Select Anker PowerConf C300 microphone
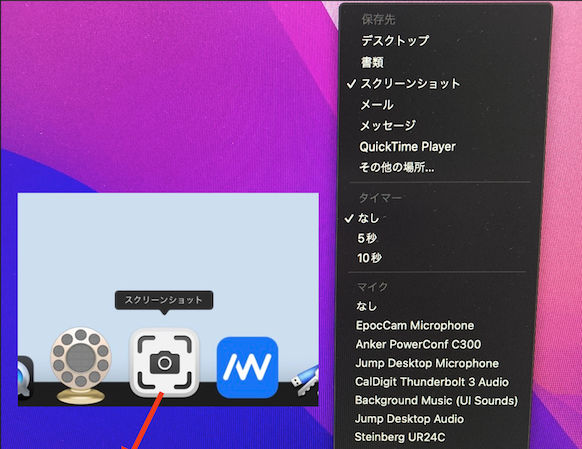The width and height of the screenshot is (582, 449). (418, 344)
